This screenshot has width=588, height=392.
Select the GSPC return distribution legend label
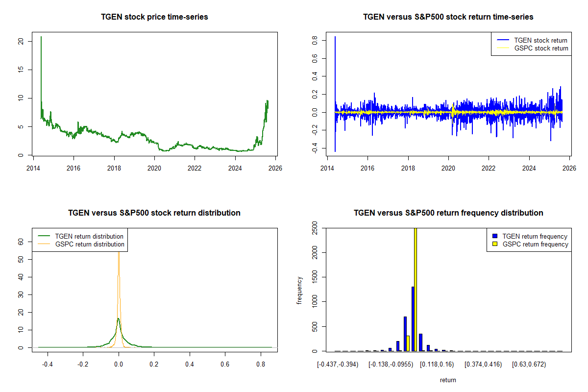(90, 244)
